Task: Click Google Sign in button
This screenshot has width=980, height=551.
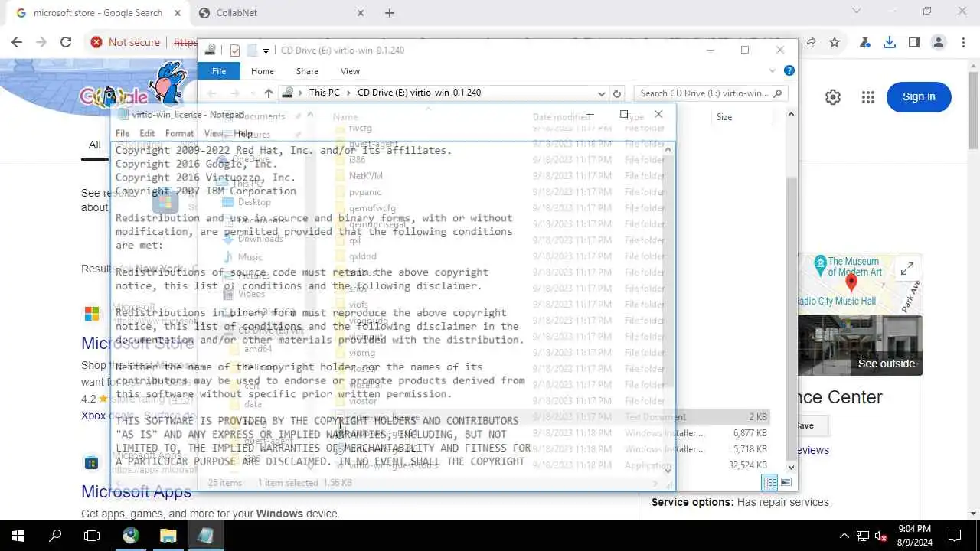Action: coord(919,96)
